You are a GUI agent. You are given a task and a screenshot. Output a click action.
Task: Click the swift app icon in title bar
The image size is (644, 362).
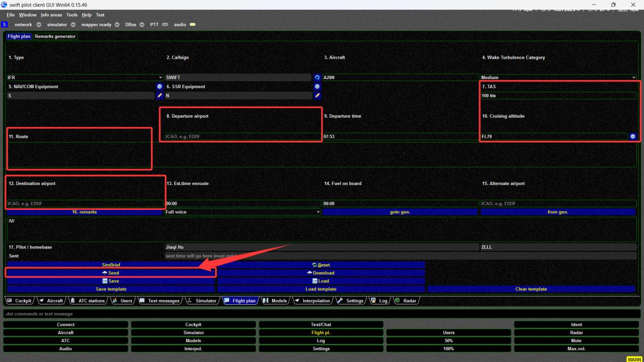[5, 5]
